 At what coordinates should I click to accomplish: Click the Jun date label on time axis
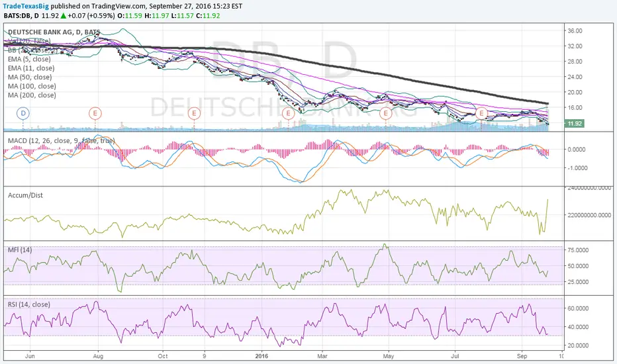(x=30, y=356)
